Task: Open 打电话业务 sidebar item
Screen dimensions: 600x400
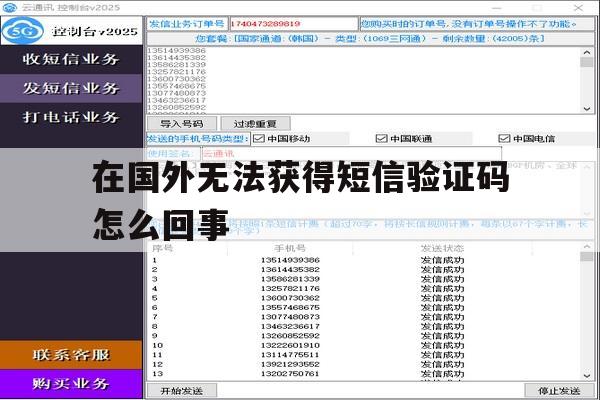Action: click(71, 117)
